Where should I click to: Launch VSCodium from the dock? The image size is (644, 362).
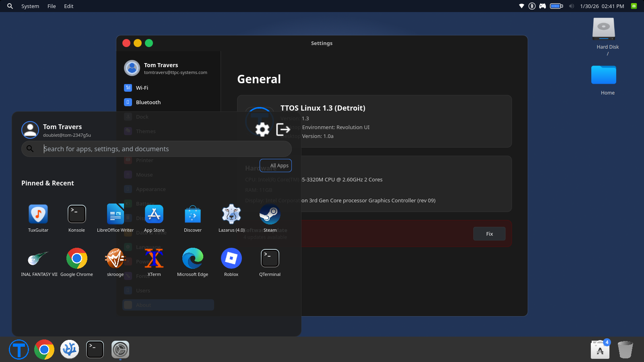coord(70,349)
